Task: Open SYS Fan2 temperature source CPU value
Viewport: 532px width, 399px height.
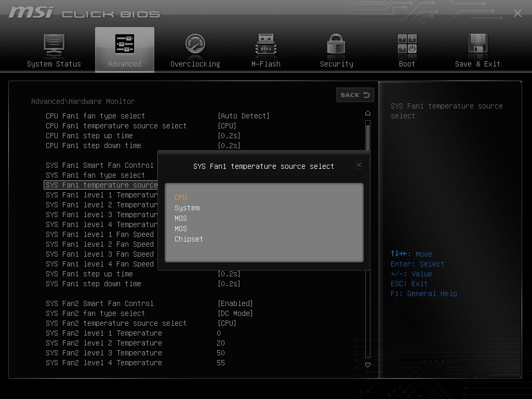Action: [x=227, y=323]
